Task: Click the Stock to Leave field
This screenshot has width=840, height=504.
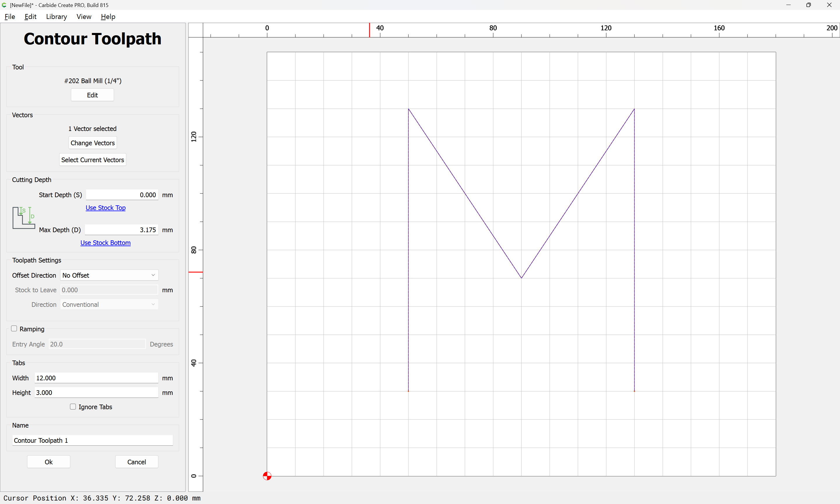Action: click(x=109, y=290)
